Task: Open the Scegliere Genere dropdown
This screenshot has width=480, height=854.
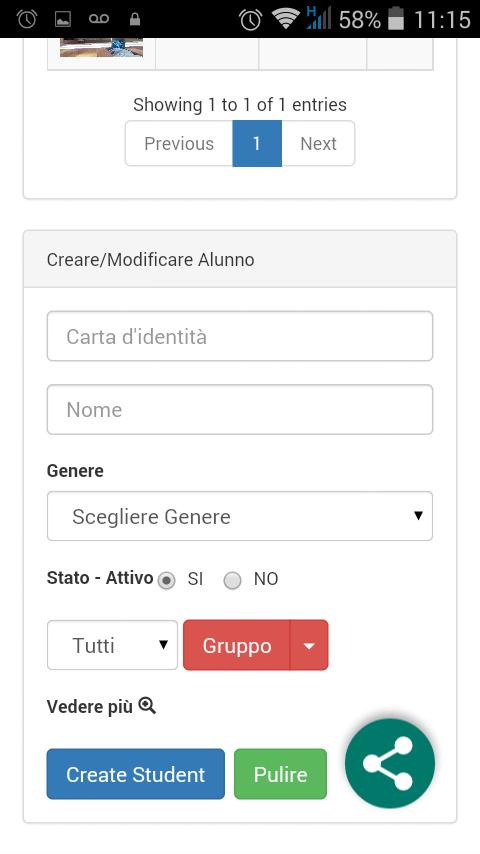Action: point(240,516)
